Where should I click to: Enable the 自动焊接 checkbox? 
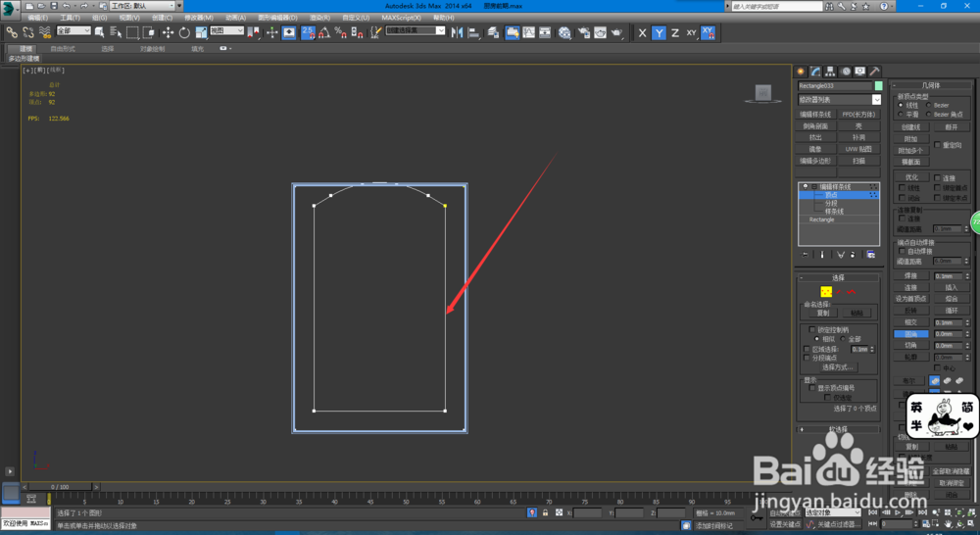pyautogui.click(x=902, y=251)
